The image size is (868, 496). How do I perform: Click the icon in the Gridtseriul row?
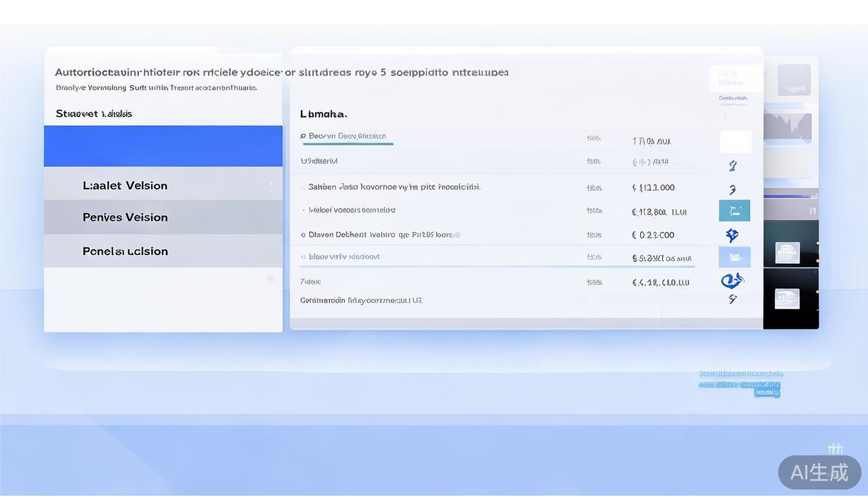(732, 166)
